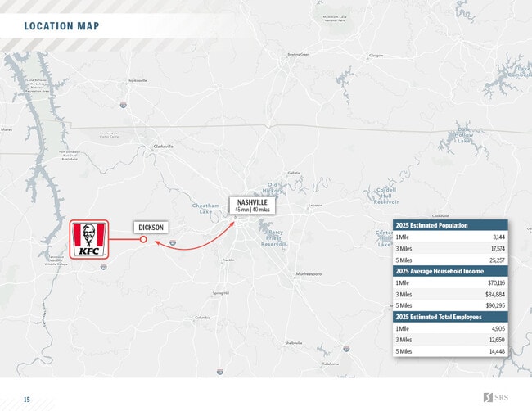Click the SRS logo in the footer

[496, 397]
